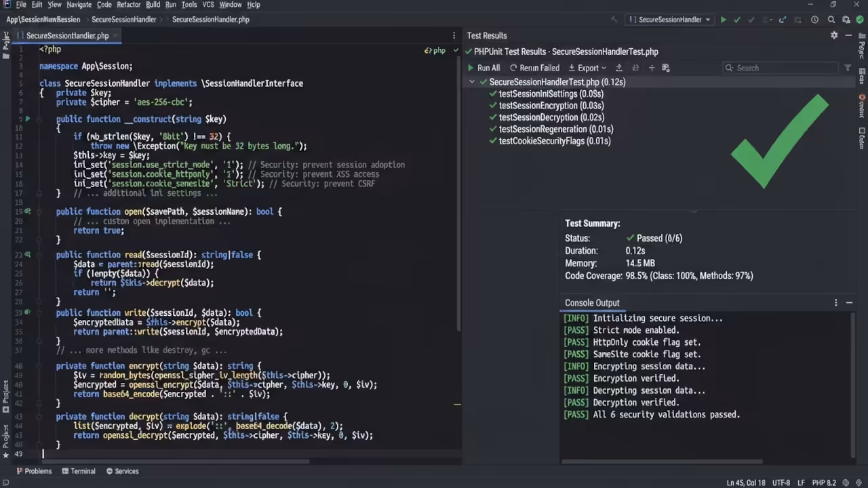Viewport: 868px width, 488px height.
Task: Open the Services tool window
Action: (x=121, y=471)
